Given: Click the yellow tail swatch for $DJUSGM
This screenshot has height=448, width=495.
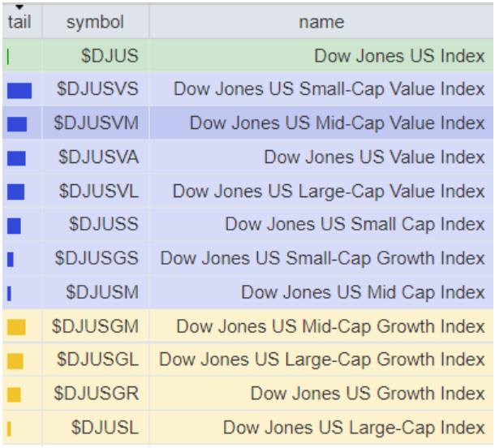Looking at the screenshot, I should 16,327.
